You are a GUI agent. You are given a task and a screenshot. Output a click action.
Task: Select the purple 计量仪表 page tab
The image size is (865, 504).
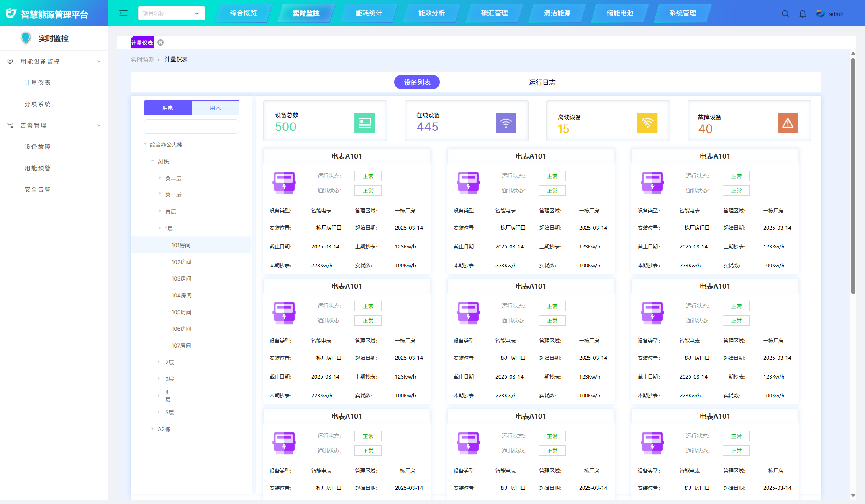[x=142, y=43]
